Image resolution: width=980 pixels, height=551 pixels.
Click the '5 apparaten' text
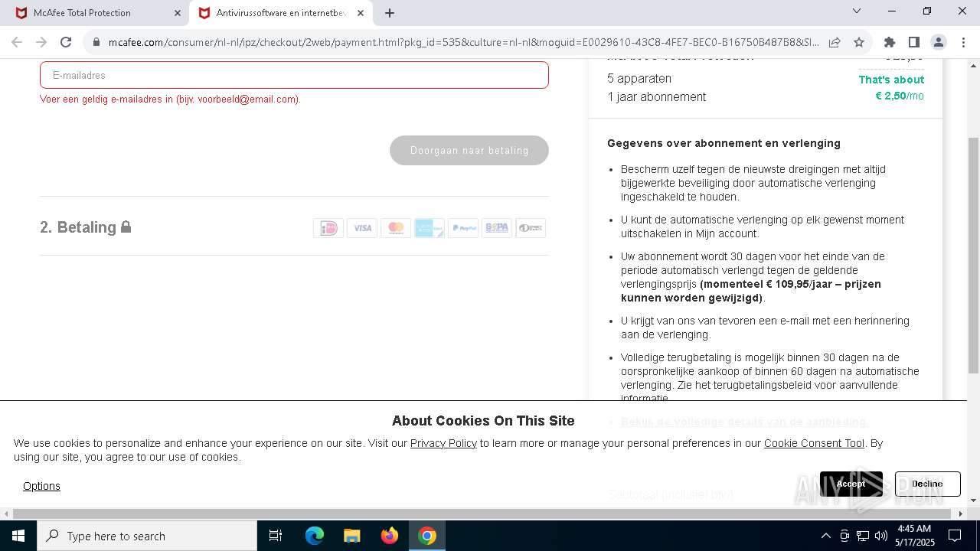tap(639, 78)
